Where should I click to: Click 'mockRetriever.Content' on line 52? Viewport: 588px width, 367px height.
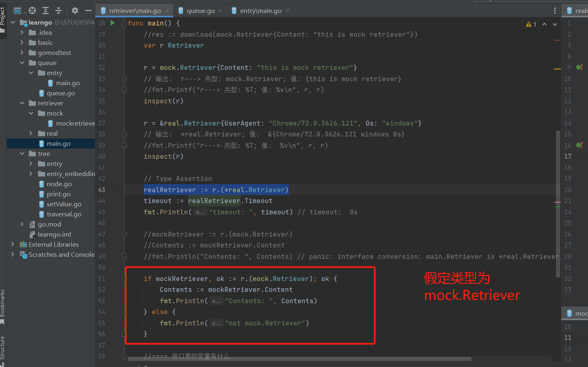250,289
